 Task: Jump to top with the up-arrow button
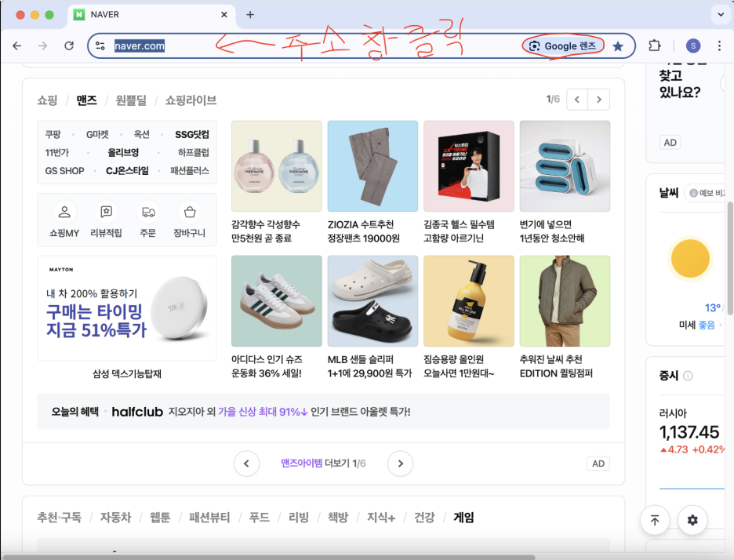(x=655, y=520)
